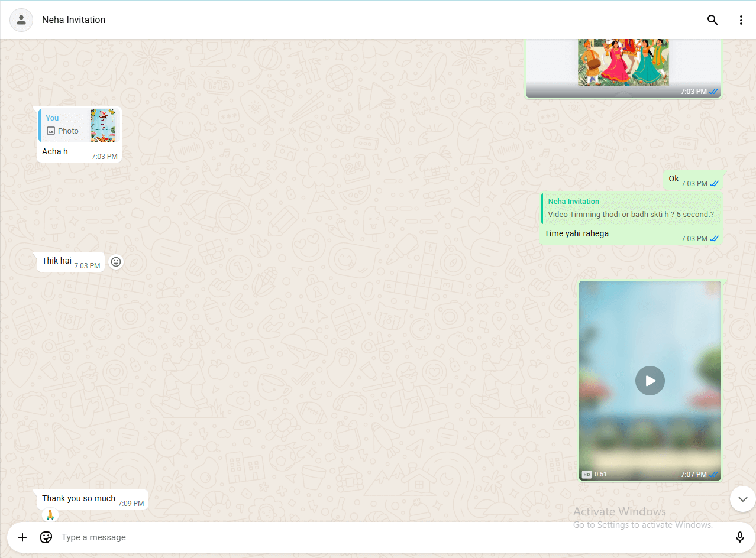Open the sticker and emoji picker

pyautogui.click(x=46, y=537)
